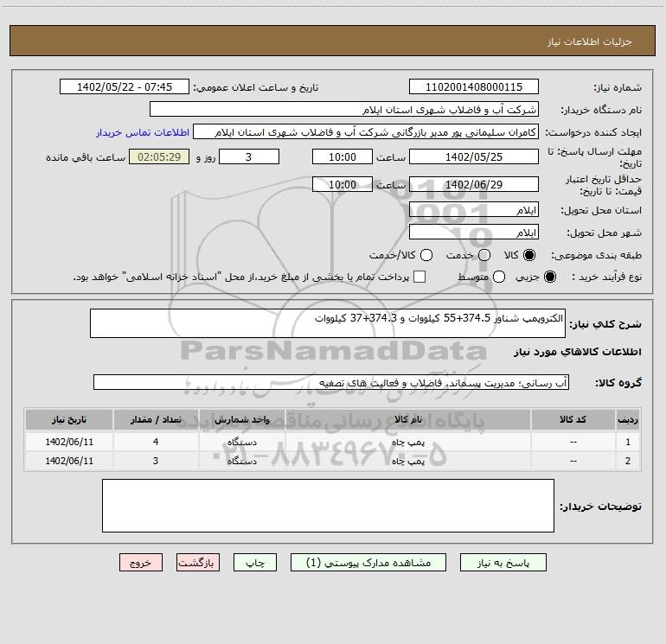This screenshot has height=644, width=666.
Task: Click the اطلاعات کالاهای مورد نیاز heading
Action: [x=578, y=352]
